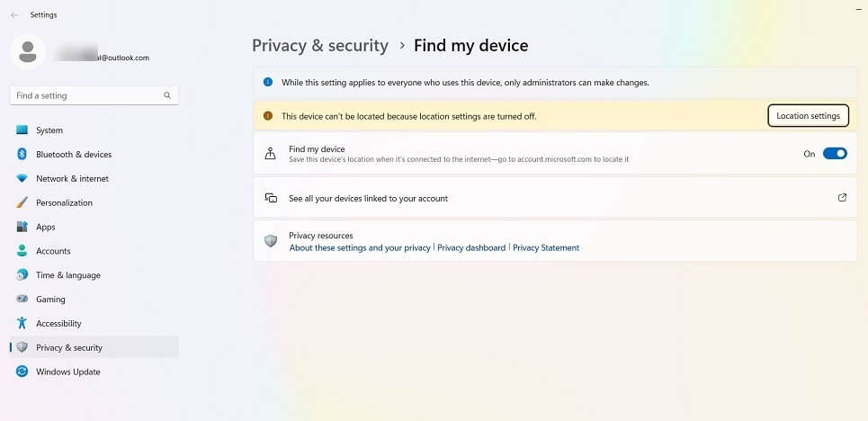868x421 pixels.
Task: Open the Apps settings section
Action: pyautogui.click(x=45, y=227)
